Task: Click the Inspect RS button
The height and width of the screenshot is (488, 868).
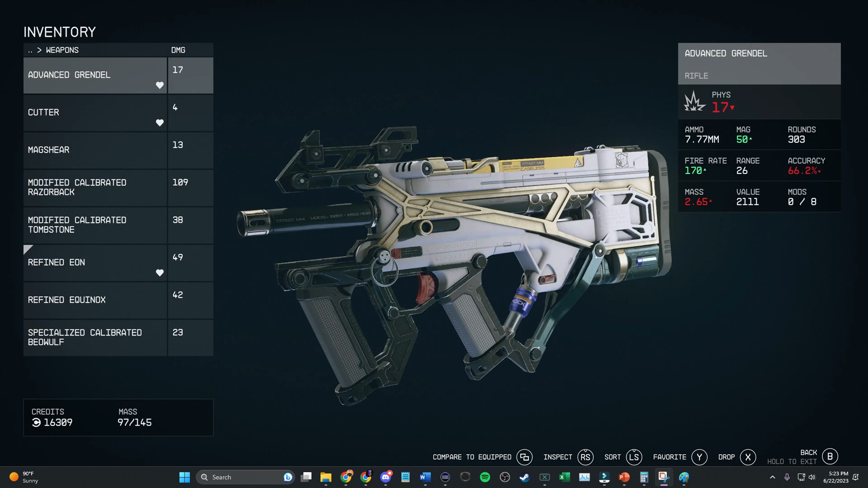Action: click(585, 457)
